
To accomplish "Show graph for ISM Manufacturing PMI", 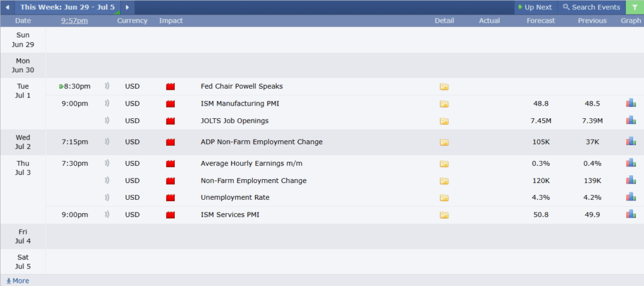I will coord(631,103).
